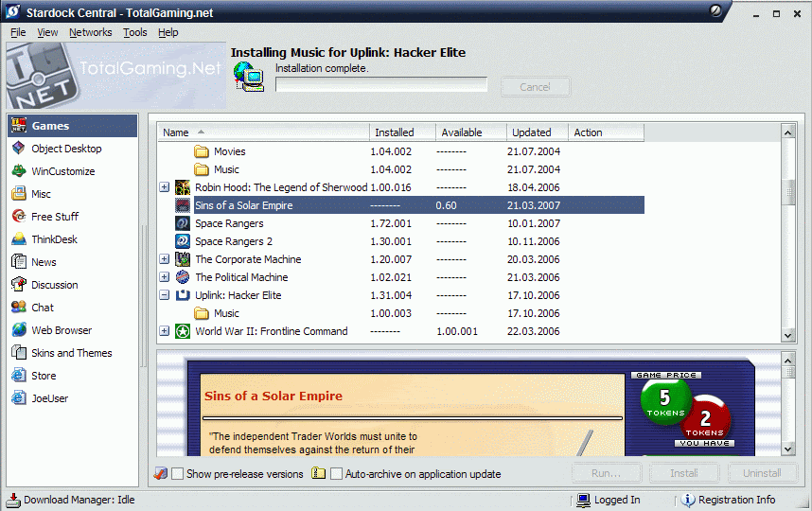The height and width of the screenshot is (511, 812).
Task: Click the Run... button
Action: coord(607,473)
